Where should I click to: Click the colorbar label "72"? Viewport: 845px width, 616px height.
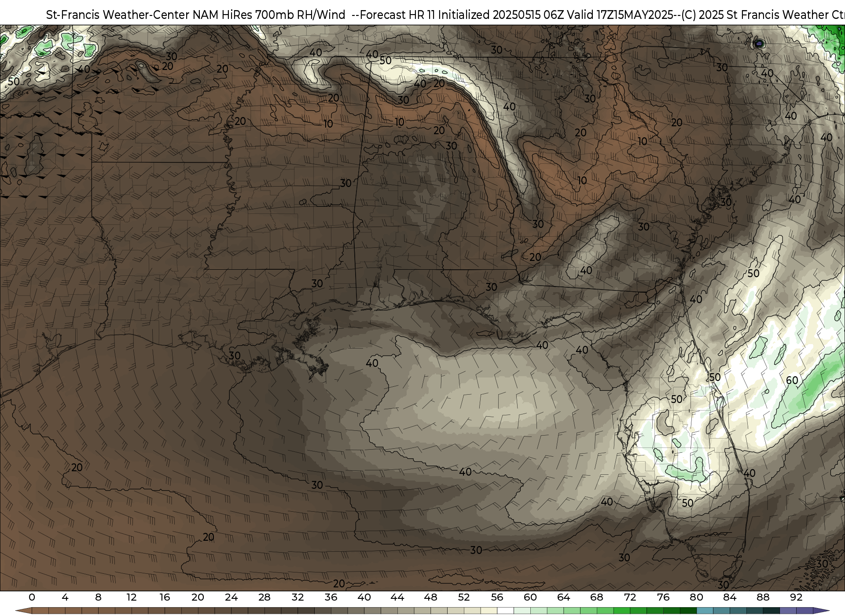click(x=630, y=598)
